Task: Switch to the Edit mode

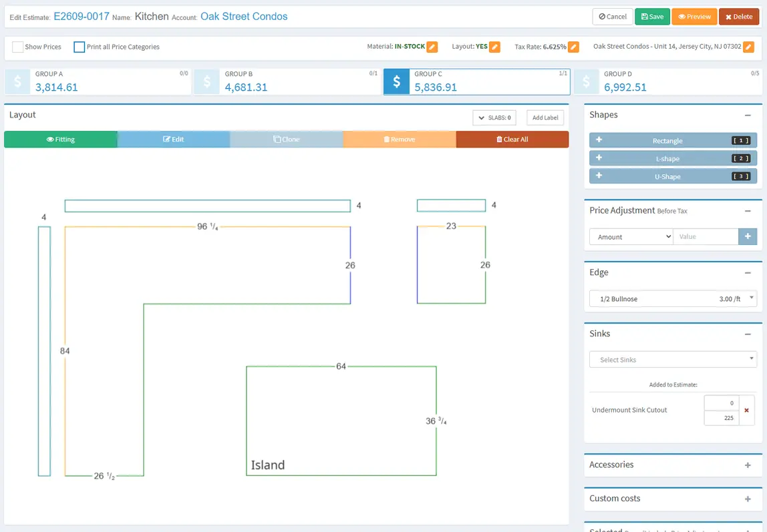Action: [x=174, y=140]
